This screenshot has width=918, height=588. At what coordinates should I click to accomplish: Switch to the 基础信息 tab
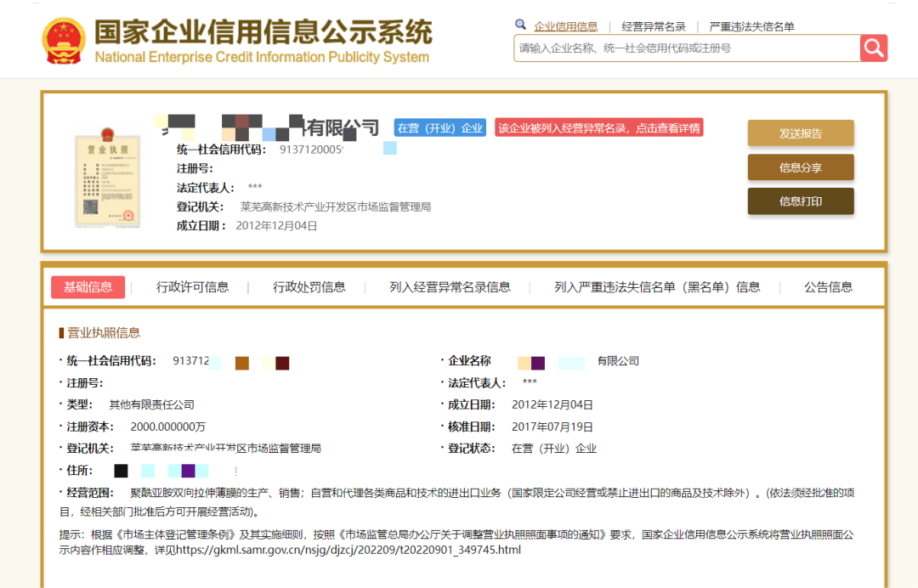click(x=88, y=287)
